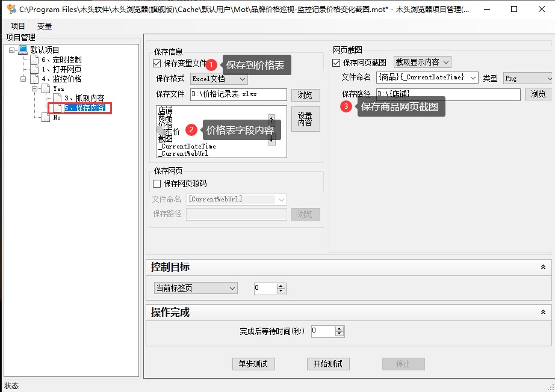Open 项目 menu

[17, 26]
